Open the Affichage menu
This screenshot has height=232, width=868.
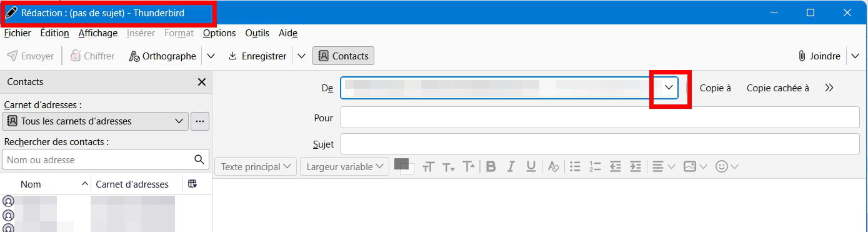point(97,33)
